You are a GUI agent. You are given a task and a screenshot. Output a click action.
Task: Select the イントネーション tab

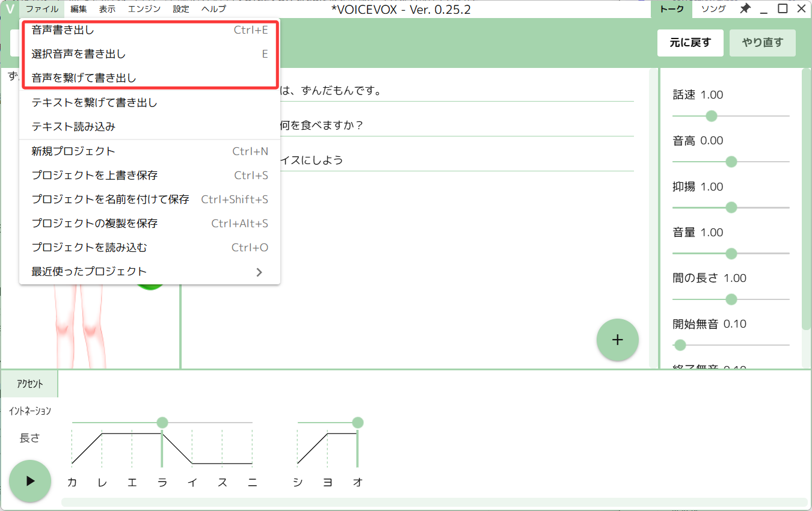[x=29, y=411]
